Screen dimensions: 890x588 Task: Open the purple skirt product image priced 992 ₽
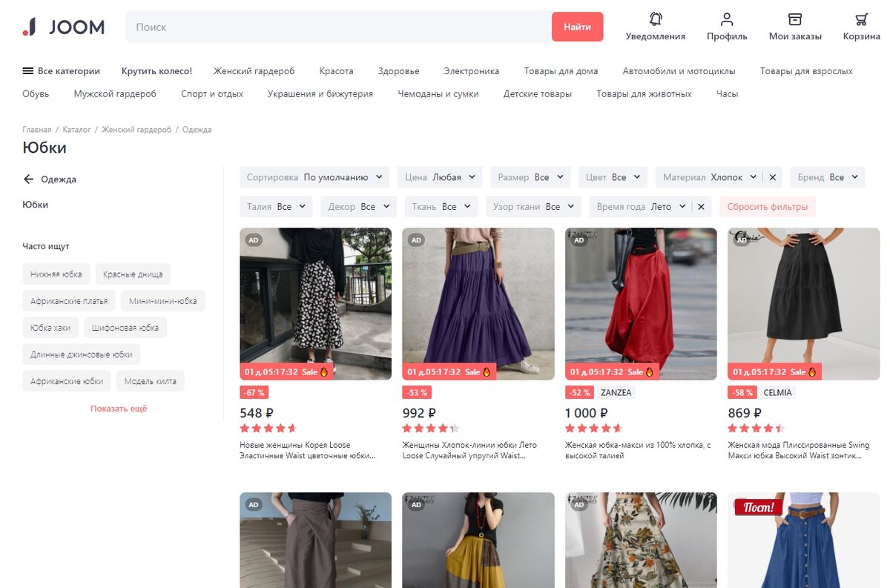pos(478,304)
